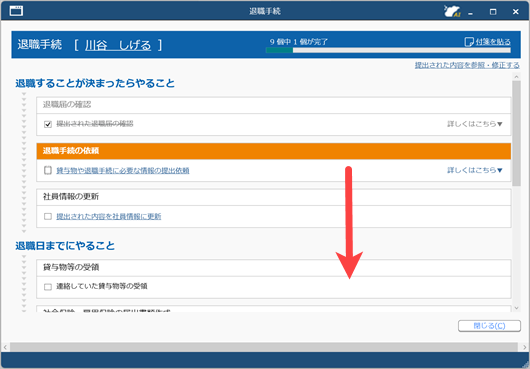
Task: Uncheck 提出された退職届の確認 checkbox
Action: pyautogui.click(x=48, y=124)
